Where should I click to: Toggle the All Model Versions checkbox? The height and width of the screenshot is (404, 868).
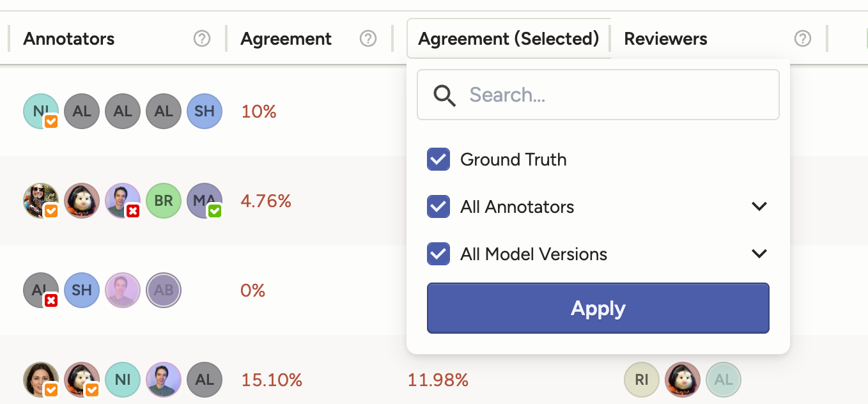pyautogui.click(x=438, y=254)
